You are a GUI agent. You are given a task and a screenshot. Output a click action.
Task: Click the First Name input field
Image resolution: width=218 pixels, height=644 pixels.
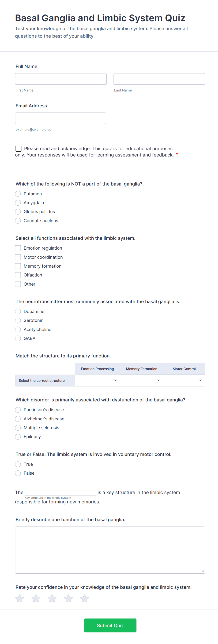pyautogui.click(x=60, y=79)
